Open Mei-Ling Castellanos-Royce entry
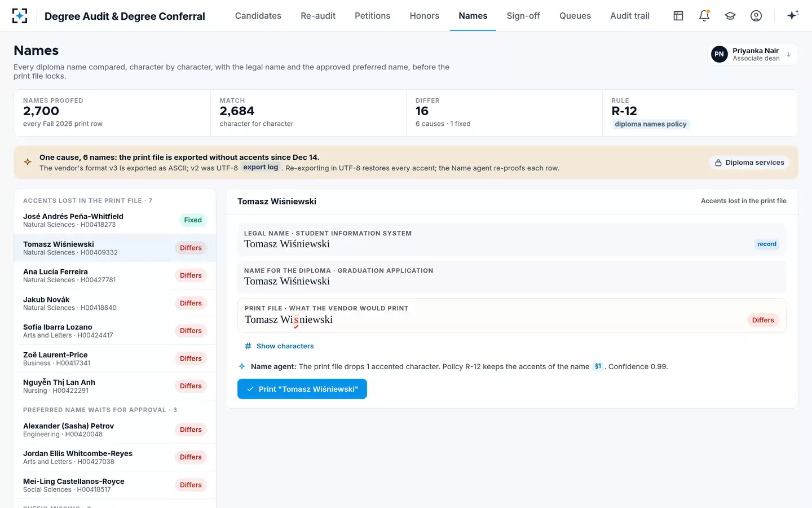The width and height of the screenshot is (812, 508). [115, 485]
